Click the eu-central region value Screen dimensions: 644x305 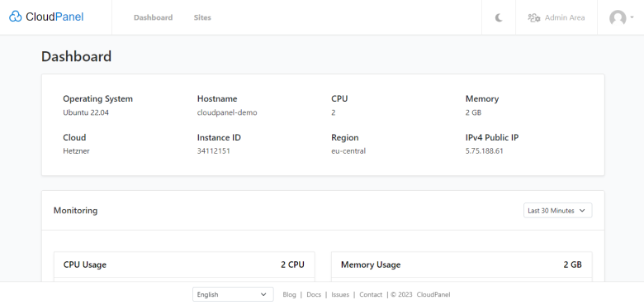[x=348, y=151]
